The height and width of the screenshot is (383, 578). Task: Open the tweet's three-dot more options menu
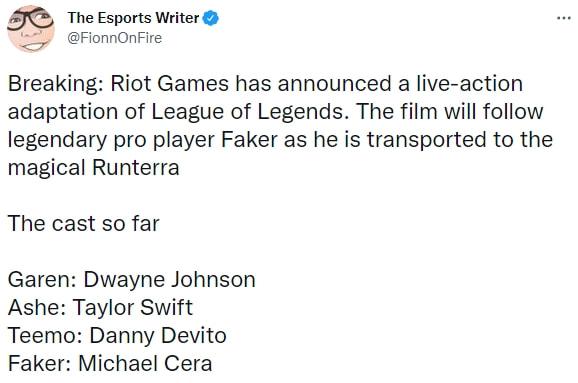coord(564,18)
